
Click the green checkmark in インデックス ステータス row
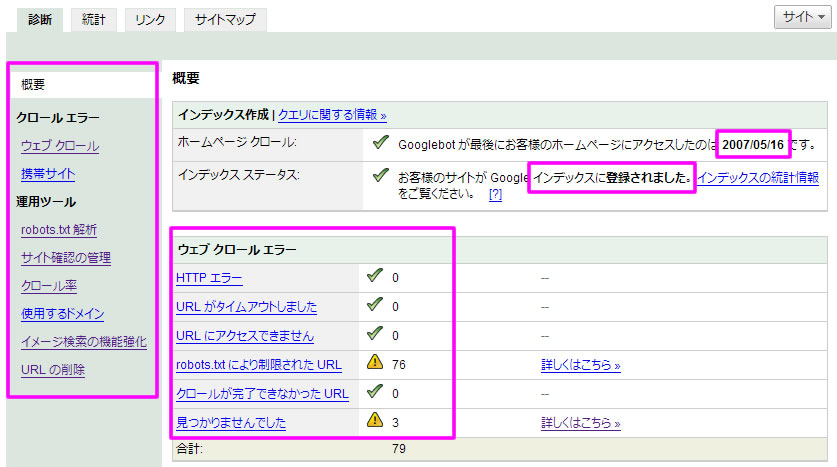[380, 176]
